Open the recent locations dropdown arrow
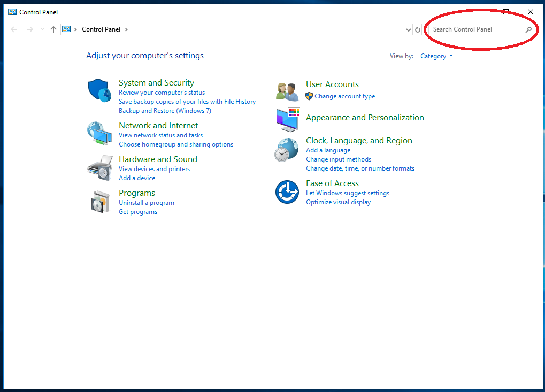This screenshot has height=392, width=545. [42, 29]
